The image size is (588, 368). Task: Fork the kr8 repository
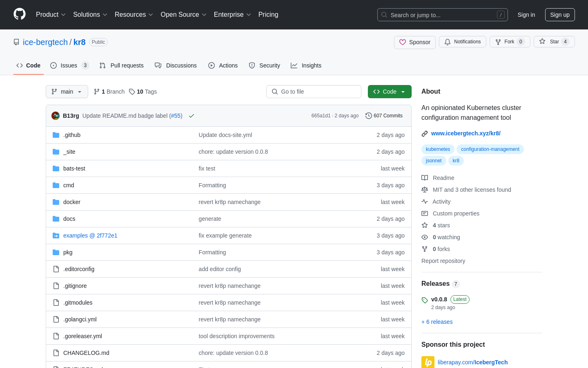[510, 42]
